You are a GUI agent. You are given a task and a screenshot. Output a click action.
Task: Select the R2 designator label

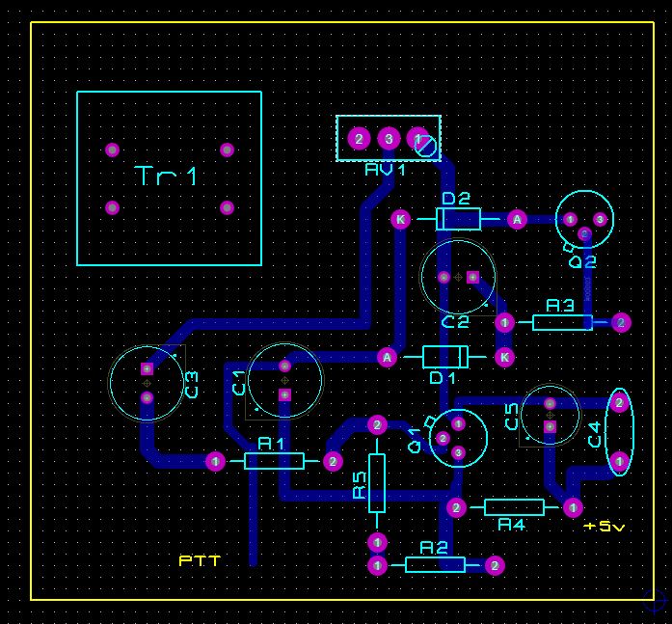(434, 548)
